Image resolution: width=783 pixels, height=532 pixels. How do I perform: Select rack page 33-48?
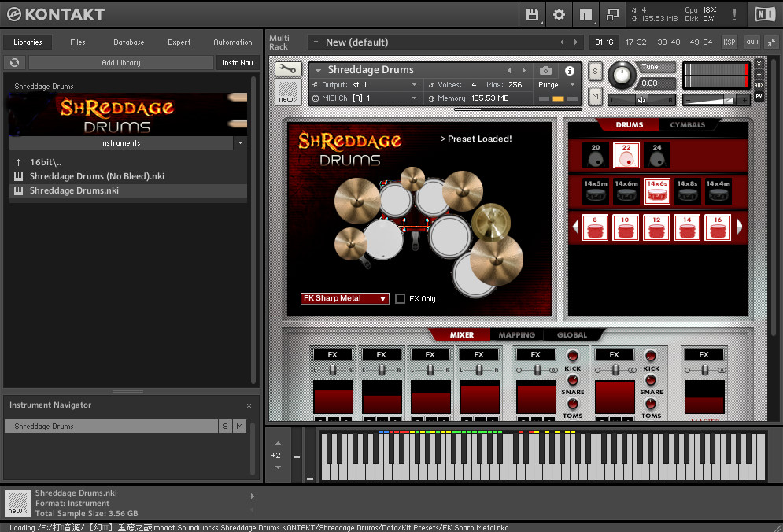[x=669, y=42]
